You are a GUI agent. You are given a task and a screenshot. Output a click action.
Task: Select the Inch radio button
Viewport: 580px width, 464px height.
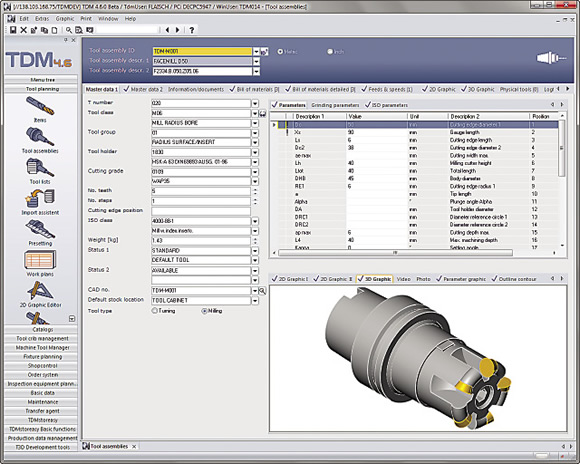pos(330,52)
